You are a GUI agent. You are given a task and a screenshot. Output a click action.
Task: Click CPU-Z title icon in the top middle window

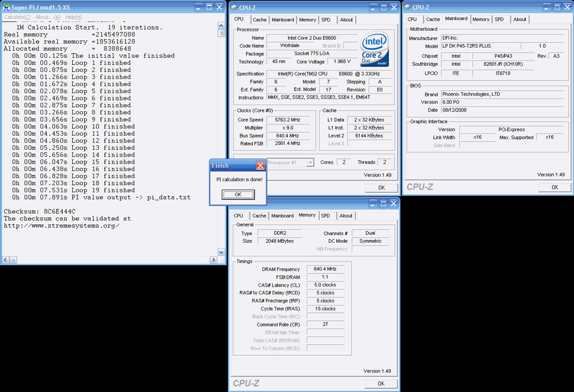[234, 7]
